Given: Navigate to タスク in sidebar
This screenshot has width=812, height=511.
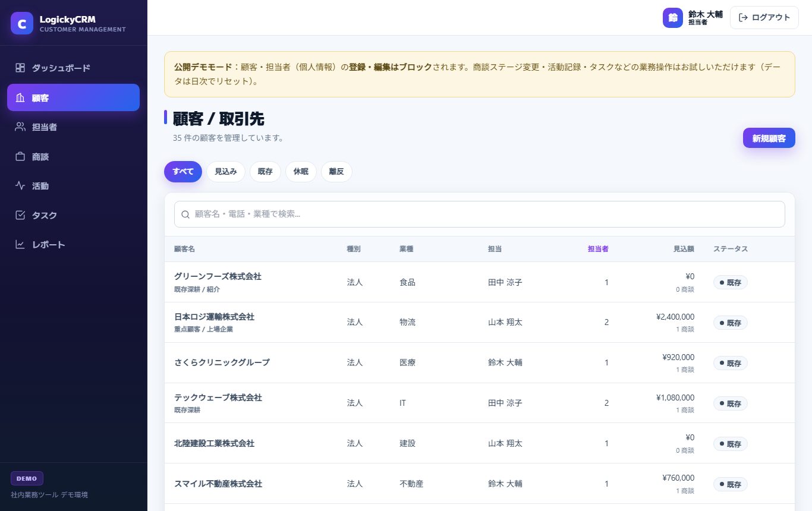Looking at the screenshot, I should click(73, 215).
